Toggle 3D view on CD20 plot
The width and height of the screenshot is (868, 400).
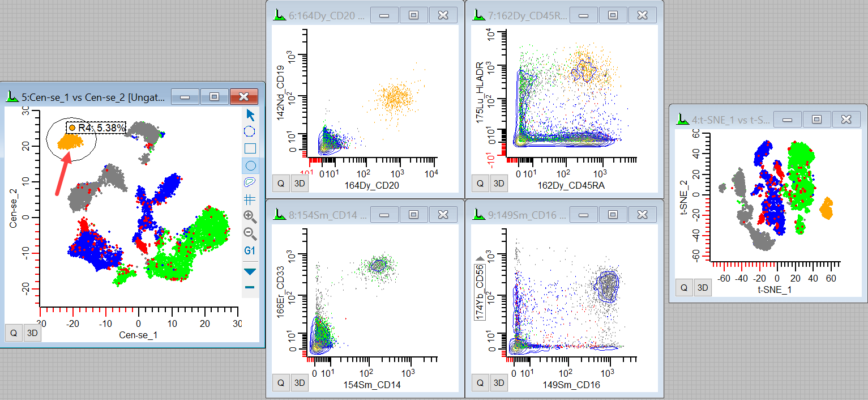299,183
